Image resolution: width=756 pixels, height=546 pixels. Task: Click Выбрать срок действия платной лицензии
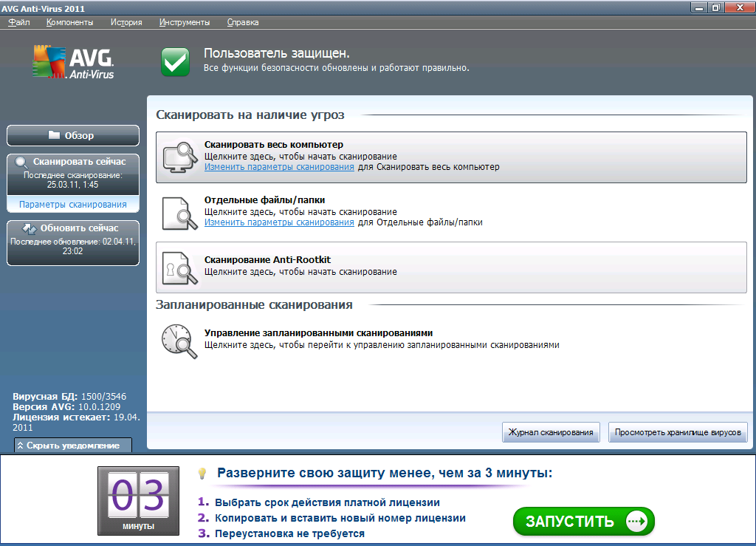[327, 502]
